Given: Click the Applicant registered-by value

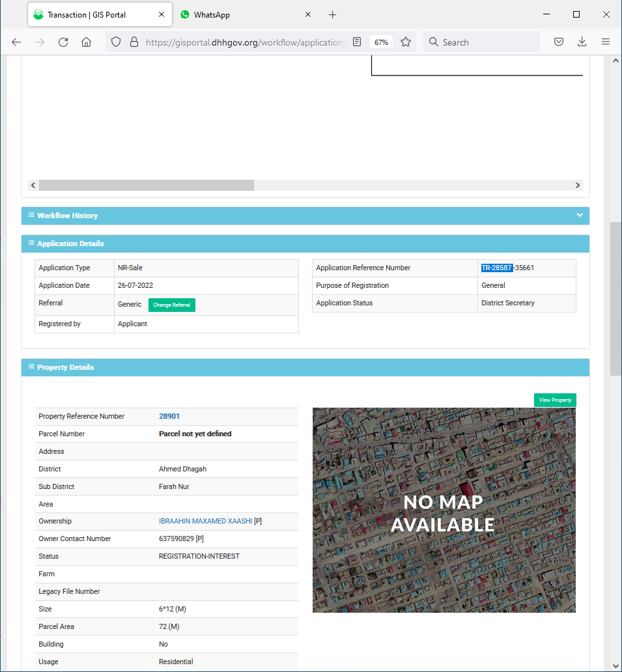Looking at the screenshot, I should (x=132, y=324).
